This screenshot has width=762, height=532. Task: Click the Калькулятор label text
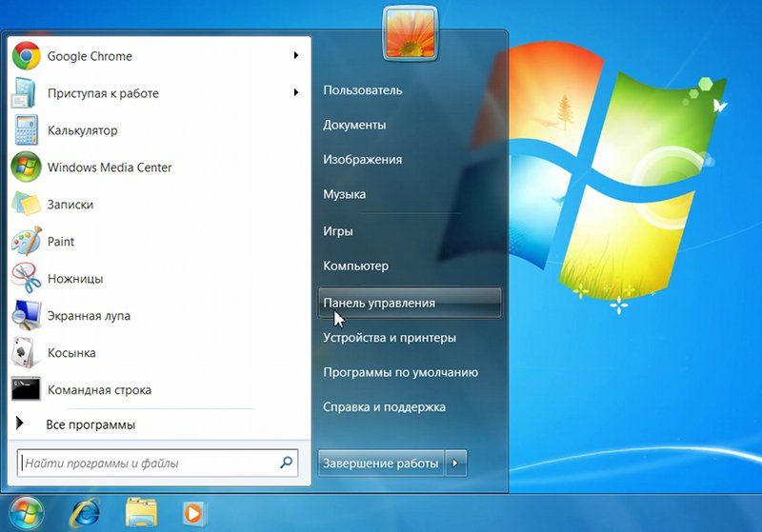tap(82, 130)
